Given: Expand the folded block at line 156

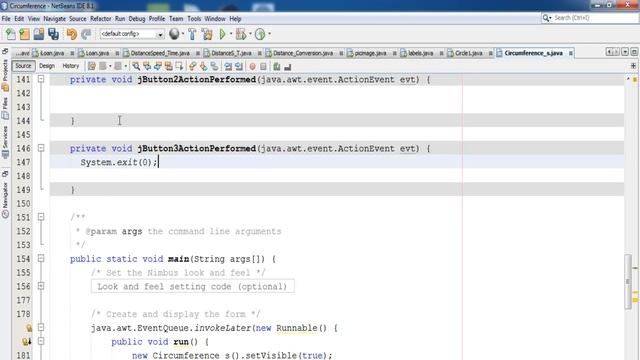Looking at the screenshot, I should tap(41, 286).
